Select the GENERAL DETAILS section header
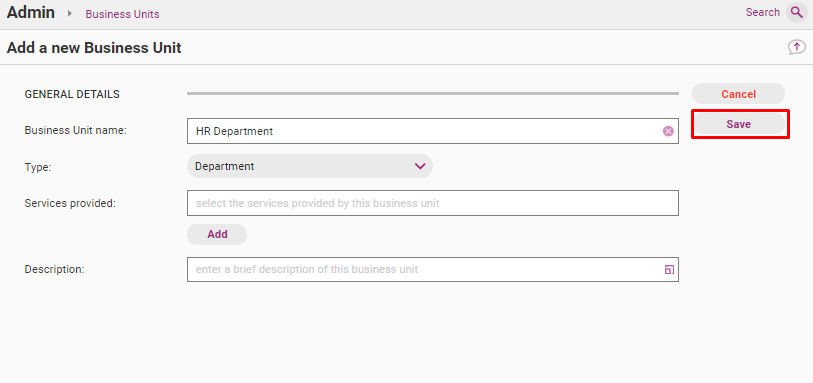Screen dimensions: 813x383 [72, 94]
